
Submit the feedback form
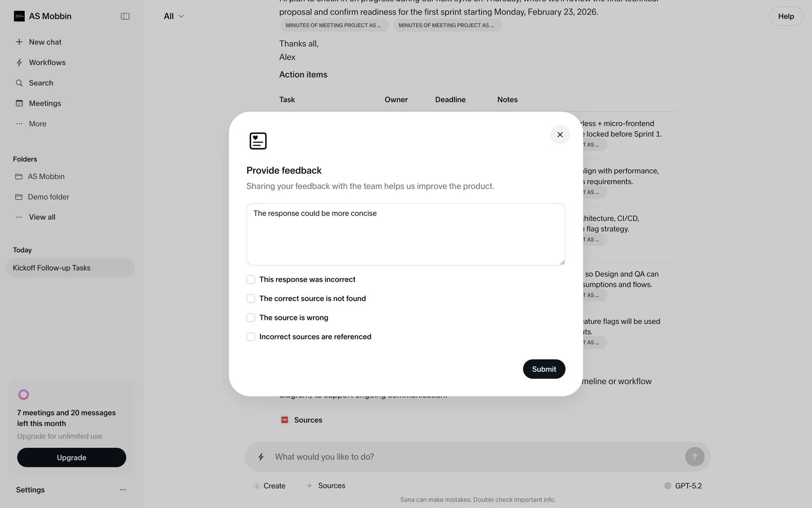point(544,369)
